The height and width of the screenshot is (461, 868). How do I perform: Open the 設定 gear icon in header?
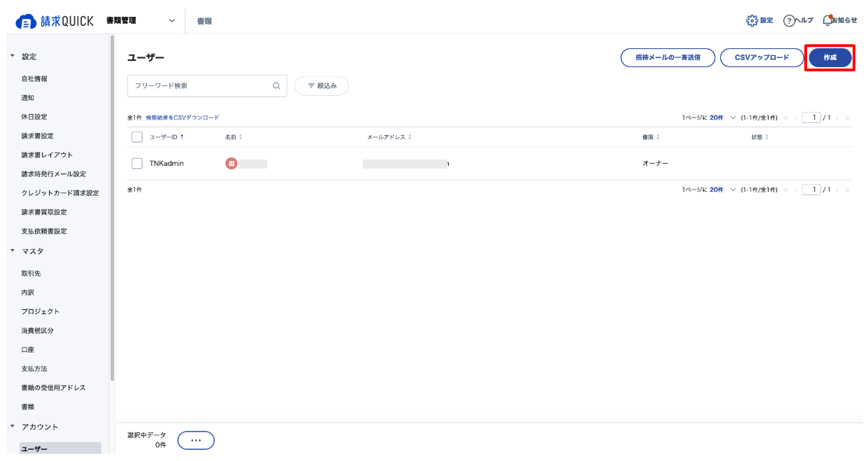click(x=752, y=20)
